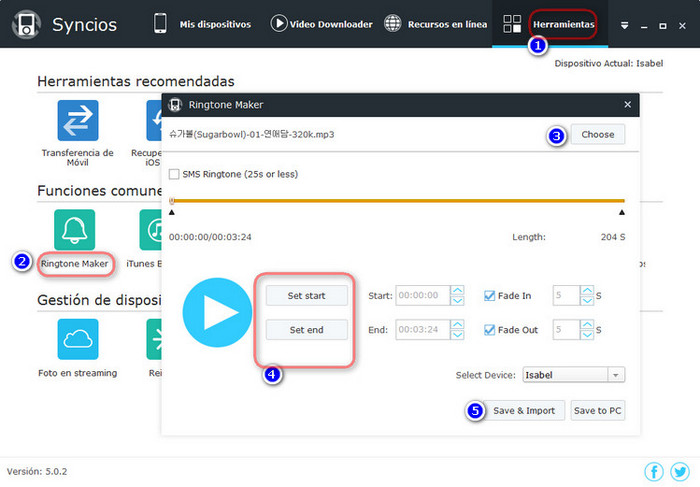700x487 pixels.
Task: Open the title bar dropdown menu icon
Action: pyautogui.click(x=625, y=25)
